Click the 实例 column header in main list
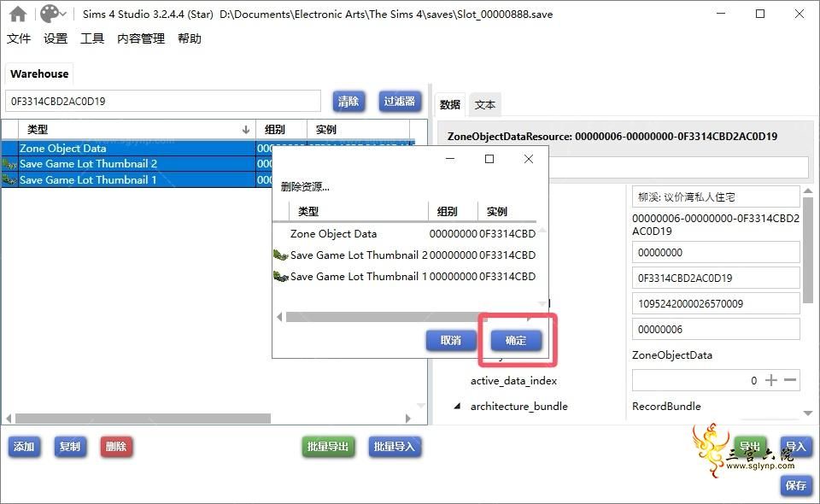 pyautogui.click(x=358, y=130)
